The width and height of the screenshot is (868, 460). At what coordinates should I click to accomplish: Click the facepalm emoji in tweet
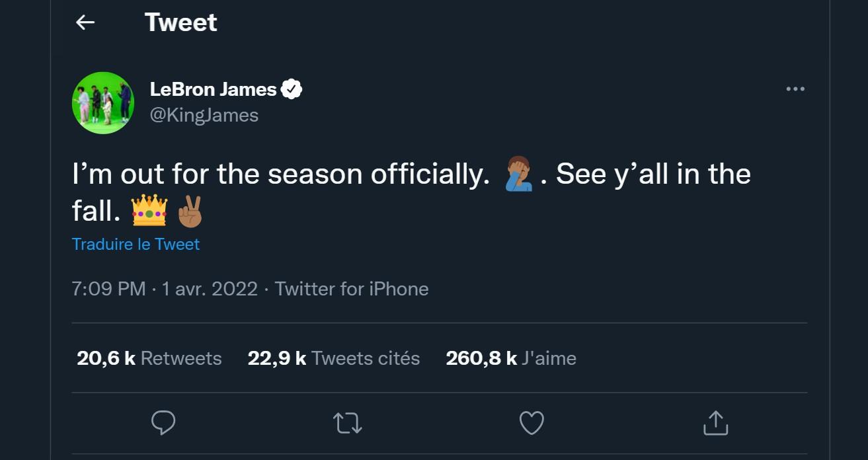[520, 174]
